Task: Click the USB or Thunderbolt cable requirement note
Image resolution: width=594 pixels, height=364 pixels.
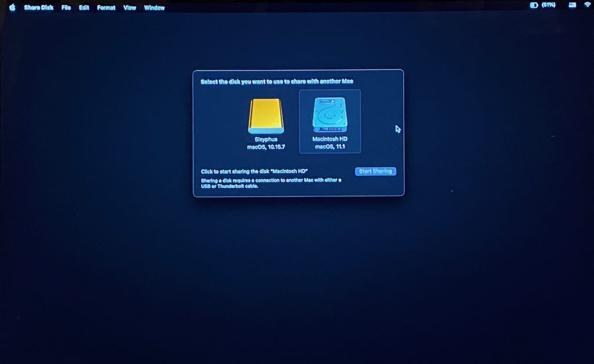Action: click(271, 183)
